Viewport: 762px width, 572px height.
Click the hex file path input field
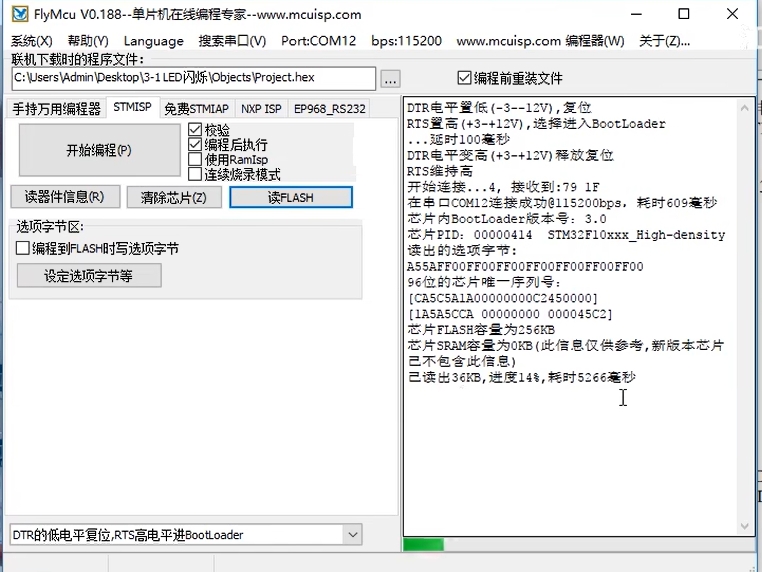pos(193,78)
